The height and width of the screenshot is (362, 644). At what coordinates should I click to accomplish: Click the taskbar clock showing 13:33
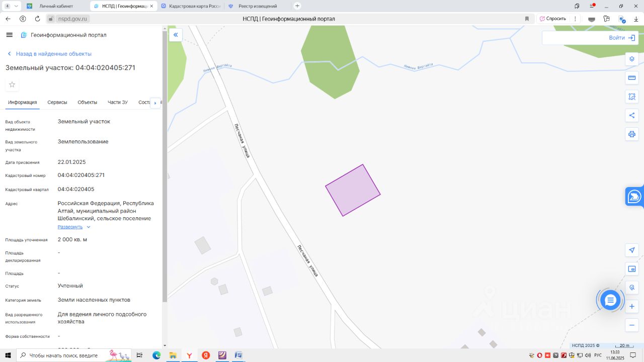[615, 355]
